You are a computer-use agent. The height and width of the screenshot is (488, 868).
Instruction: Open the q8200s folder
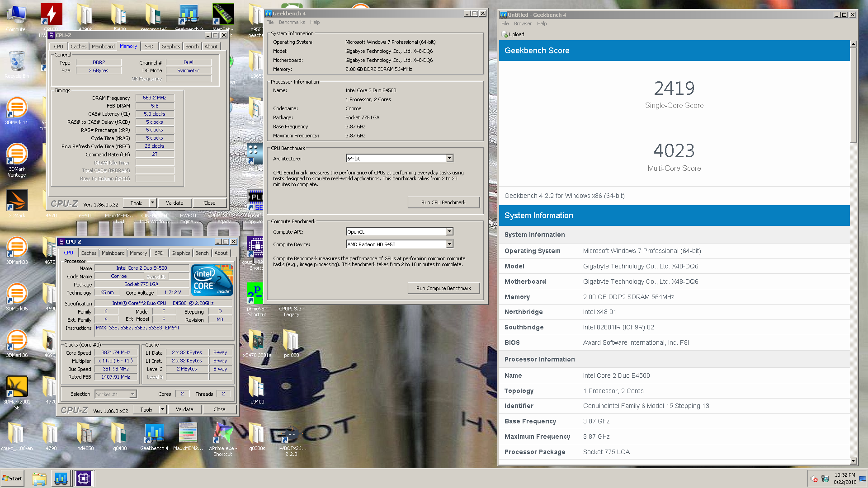coord(257,437)
